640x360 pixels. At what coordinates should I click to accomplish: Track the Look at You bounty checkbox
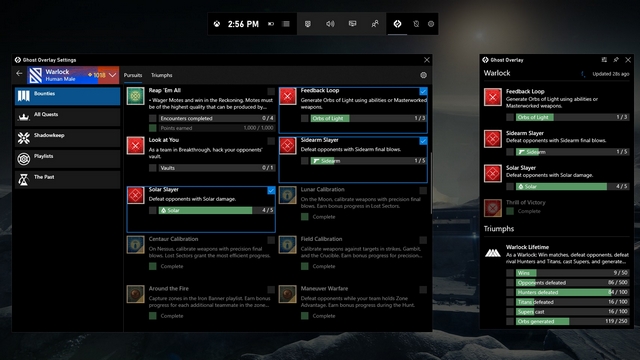point(271,141)
